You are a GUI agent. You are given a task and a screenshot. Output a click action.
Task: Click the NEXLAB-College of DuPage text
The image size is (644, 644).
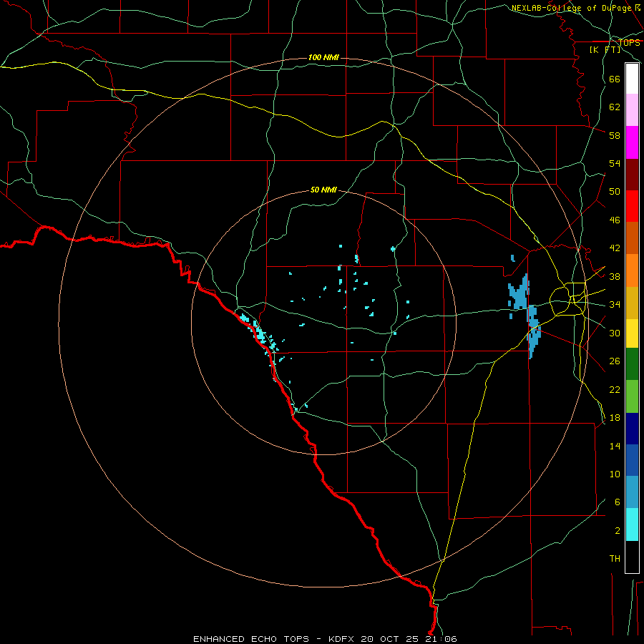(571, 8)
